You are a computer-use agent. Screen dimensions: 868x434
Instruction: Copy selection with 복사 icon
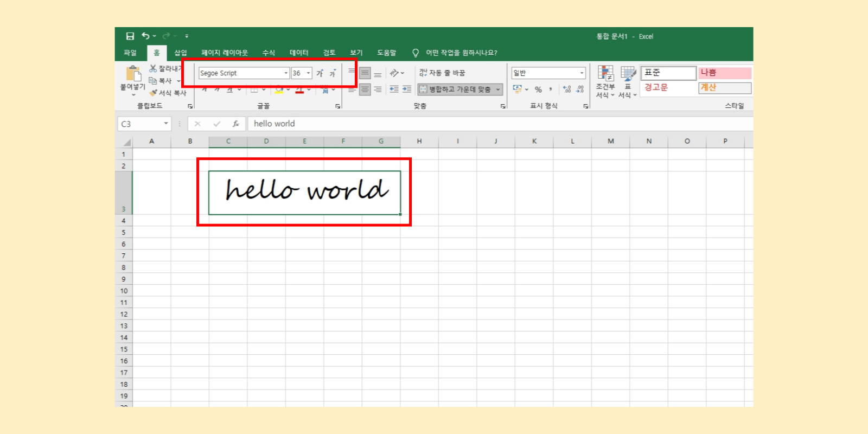point(153,80)
